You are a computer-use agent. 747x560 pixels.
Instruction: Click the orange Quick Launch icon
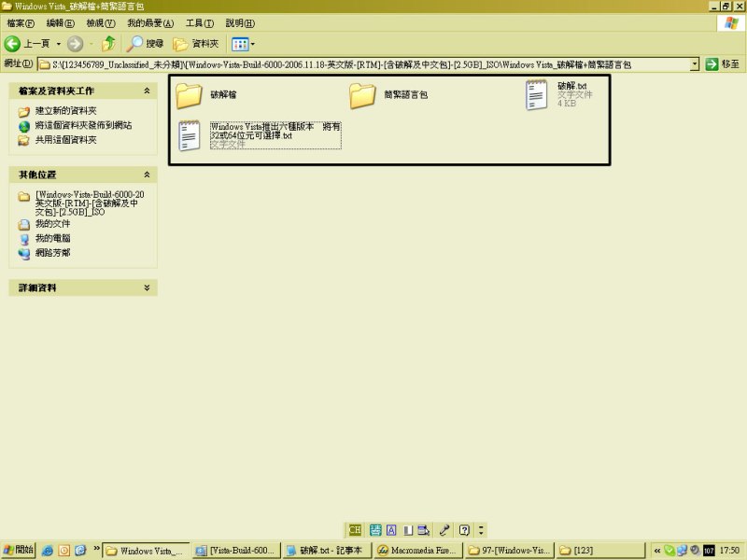coord(63,551)
